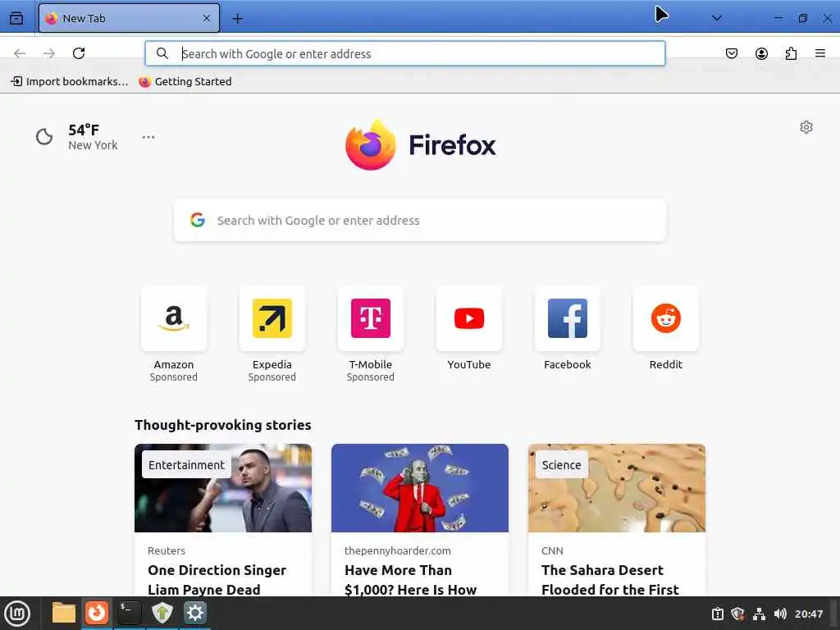Click Firefox taskbar launcher
Screen dimensions: 840x630
tap(97, 613)
